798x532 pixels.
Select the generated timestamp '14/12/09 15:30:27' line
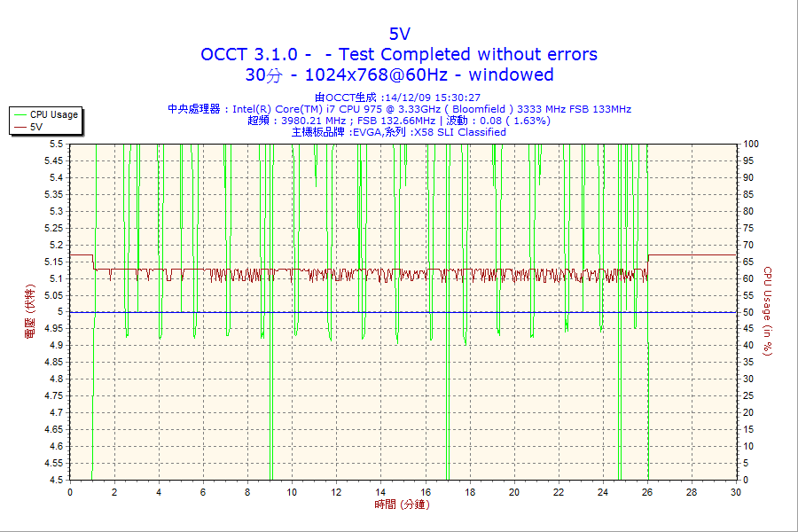tap(397, 98)
